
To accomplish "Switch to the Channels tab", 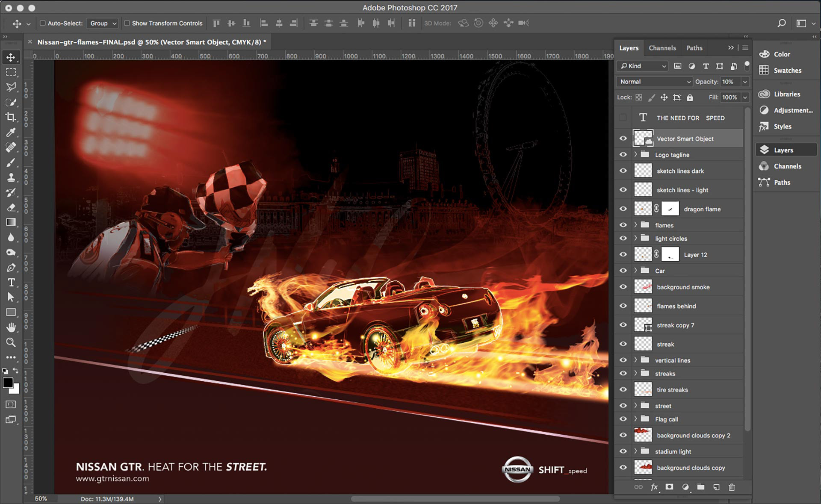I will (x=662, y=48).
